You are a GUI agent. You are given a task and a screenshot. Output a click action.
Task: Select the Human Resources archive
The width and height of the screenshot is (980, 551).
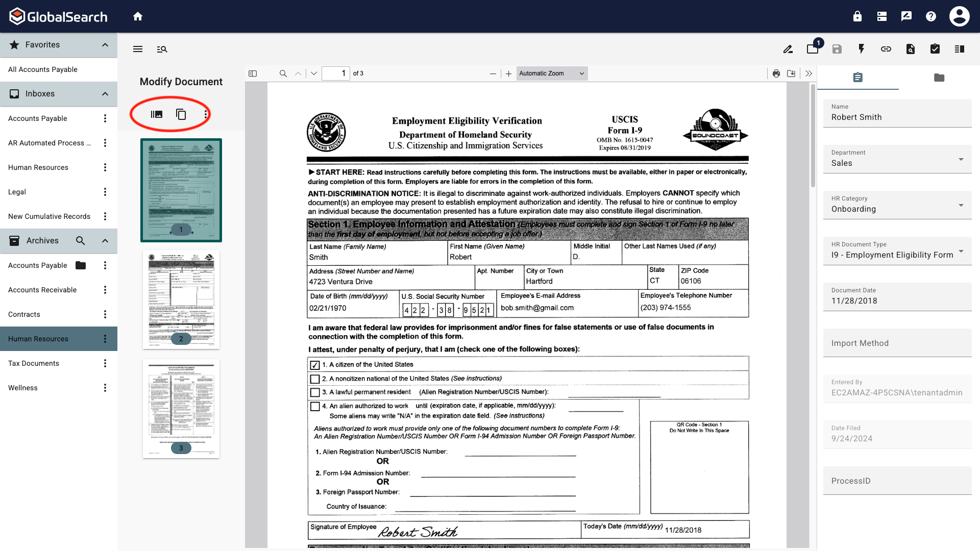point(38,338)
